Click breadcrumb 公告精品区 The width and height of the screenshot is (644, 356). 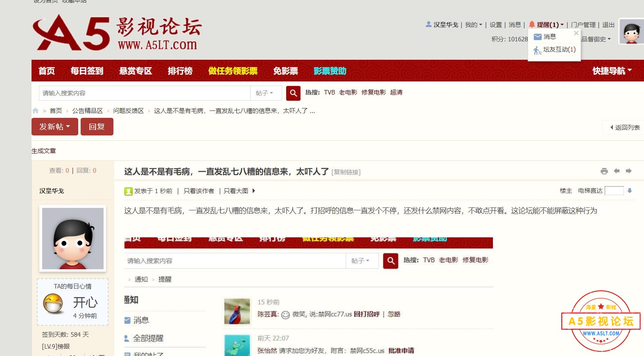pyautogui.click(x=88, y=110)
